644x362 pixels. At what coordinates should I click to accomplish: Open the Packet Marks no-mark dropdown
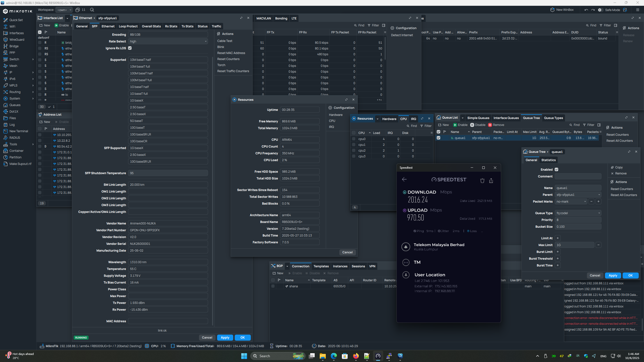coord(571,201)
